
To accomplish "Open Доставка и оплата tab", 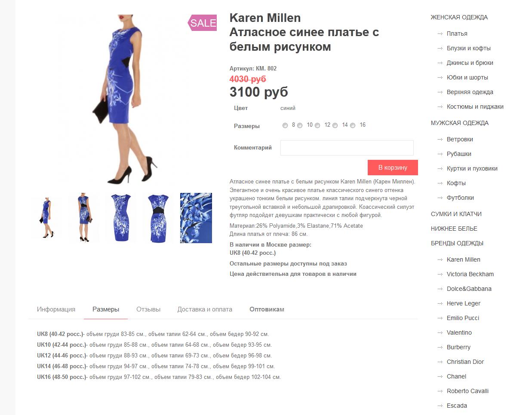I will coord(205,309).
